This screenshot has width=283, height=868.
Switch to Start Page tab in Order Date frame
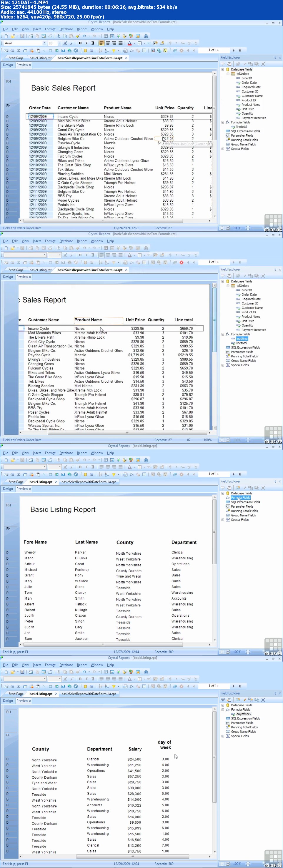coord(16,58)
